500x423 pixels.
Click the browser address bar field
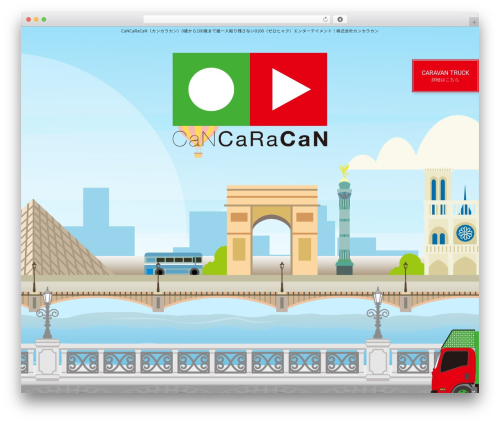pyautogui.click(x=237, y=19)
